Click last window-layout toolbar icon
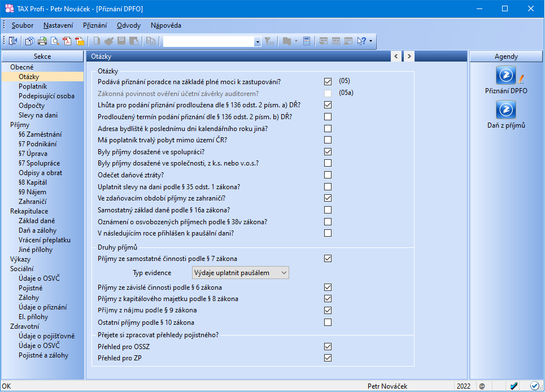 348,41
